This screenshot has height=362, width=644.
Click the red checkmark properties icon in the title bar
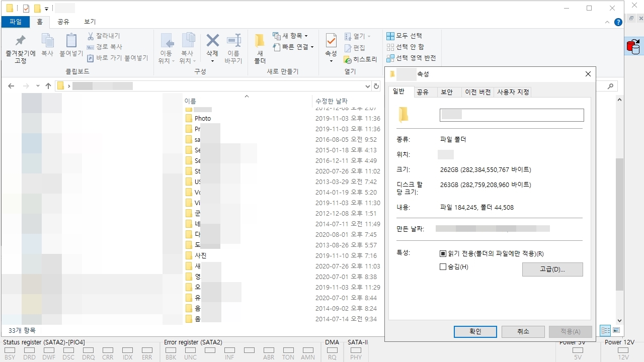(26, 9)
